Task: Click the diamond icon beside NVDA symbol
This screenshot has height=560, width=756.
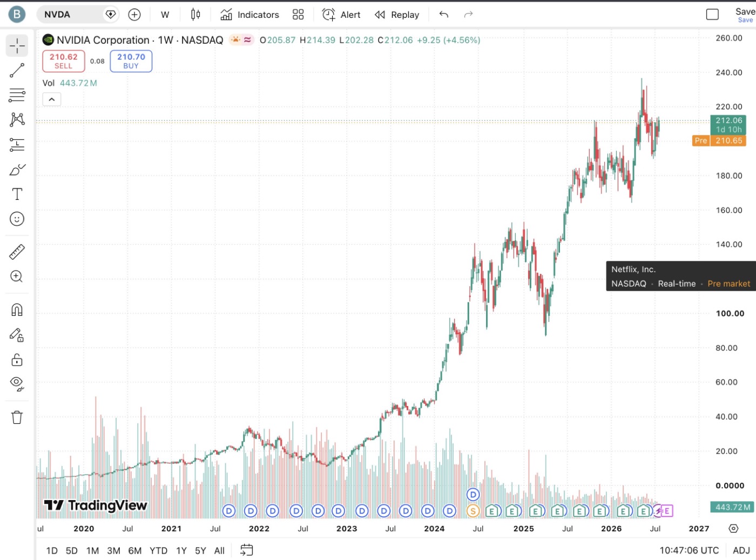Action: (x=111, y=15)
